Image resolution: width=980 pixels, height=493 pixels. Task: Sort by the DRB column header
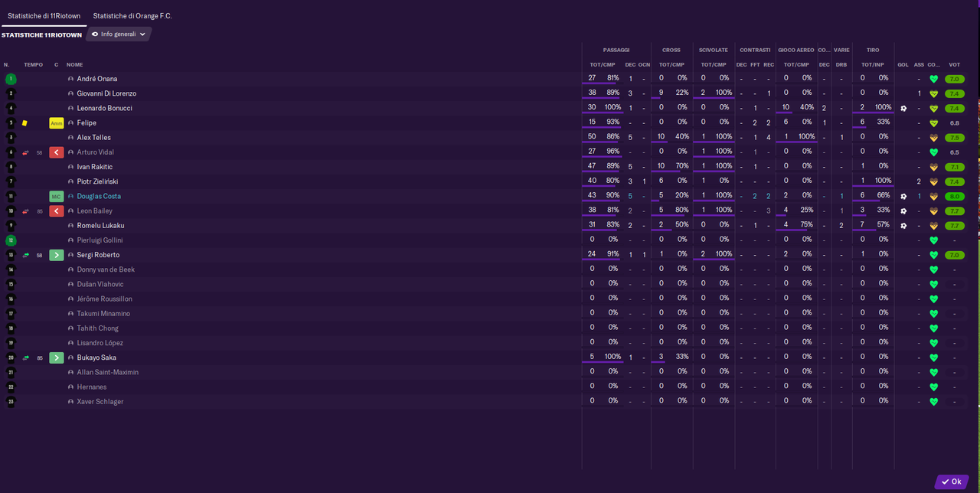[841, 65]
